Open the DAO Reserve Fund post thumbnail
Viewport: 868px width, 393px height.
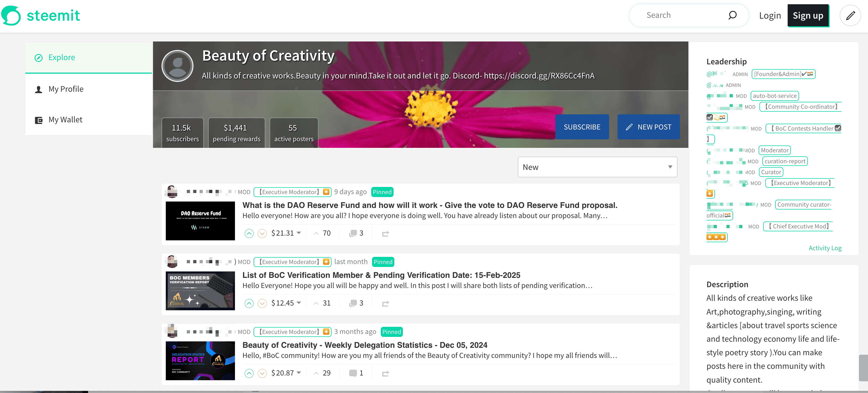[x=200, y=221]
